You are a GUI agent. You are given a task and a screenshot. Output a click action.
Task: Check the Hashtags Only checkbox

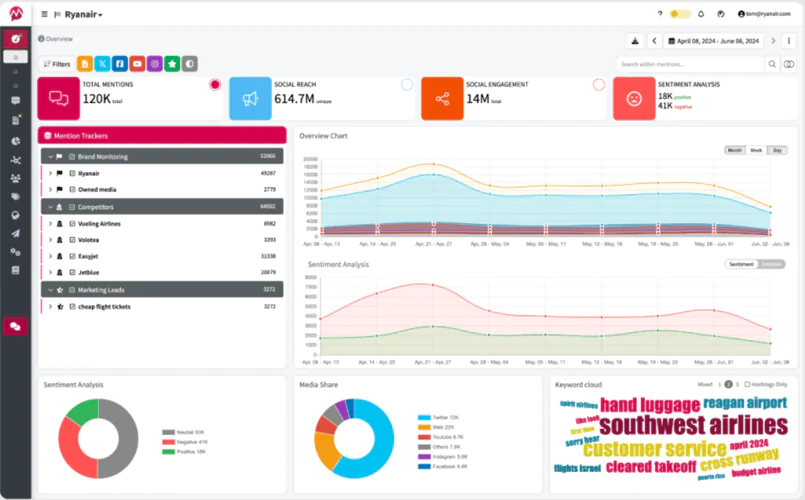[x=747, y=384]
